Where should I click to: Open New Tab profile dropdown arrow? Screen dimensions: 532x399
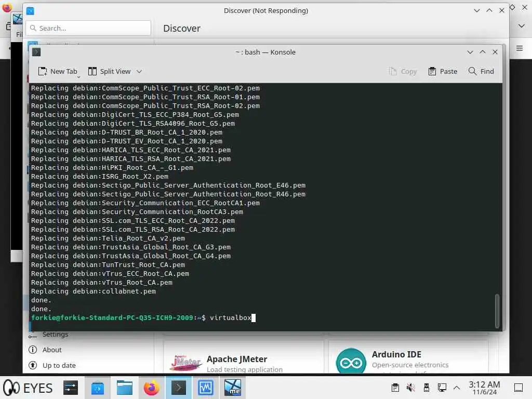(78, 77)
